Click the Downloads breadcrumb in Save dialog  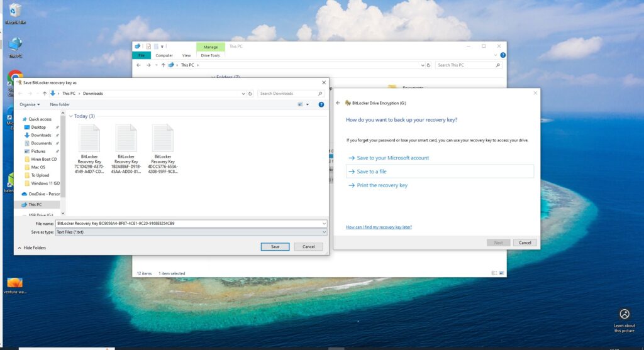click(x=93, y=94)
